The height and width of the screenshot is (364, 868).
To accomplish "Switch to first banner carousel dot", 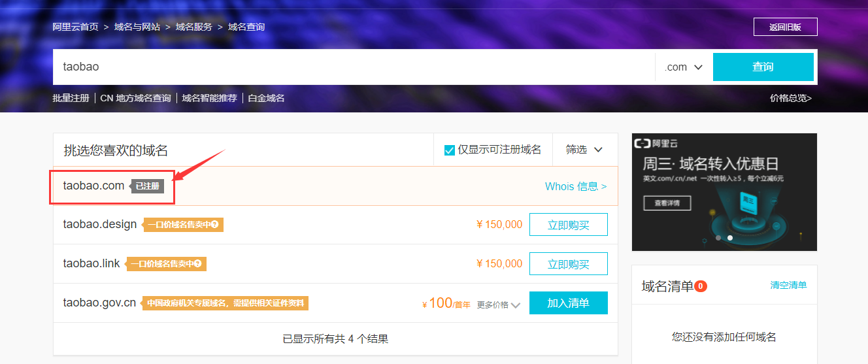I will (718, 238).
